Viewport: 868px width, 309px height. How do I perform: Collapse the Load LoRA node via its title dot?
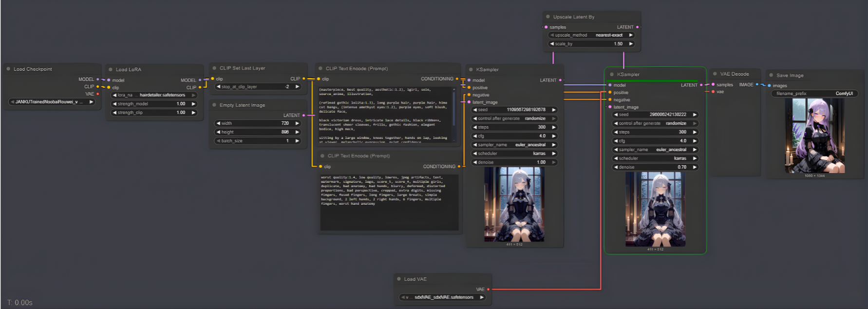[x=111, y=70]
